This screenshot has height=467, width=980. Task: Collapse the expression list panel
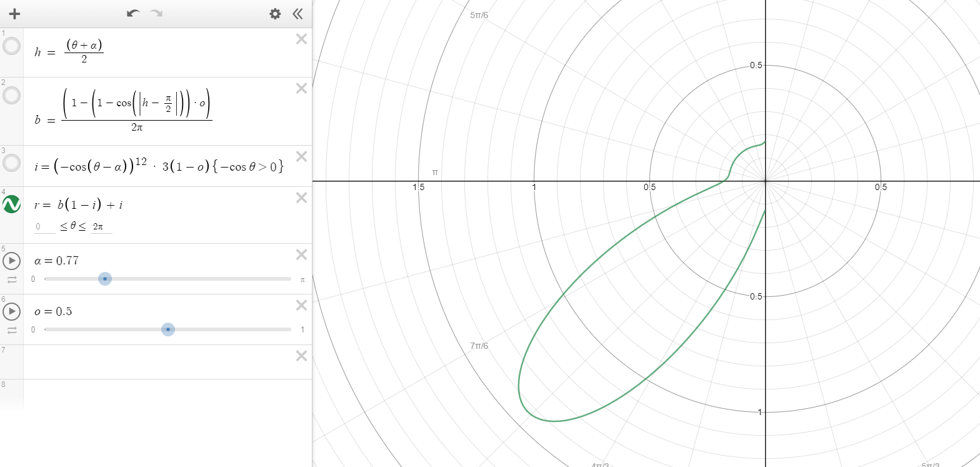(x=297, y=14)
